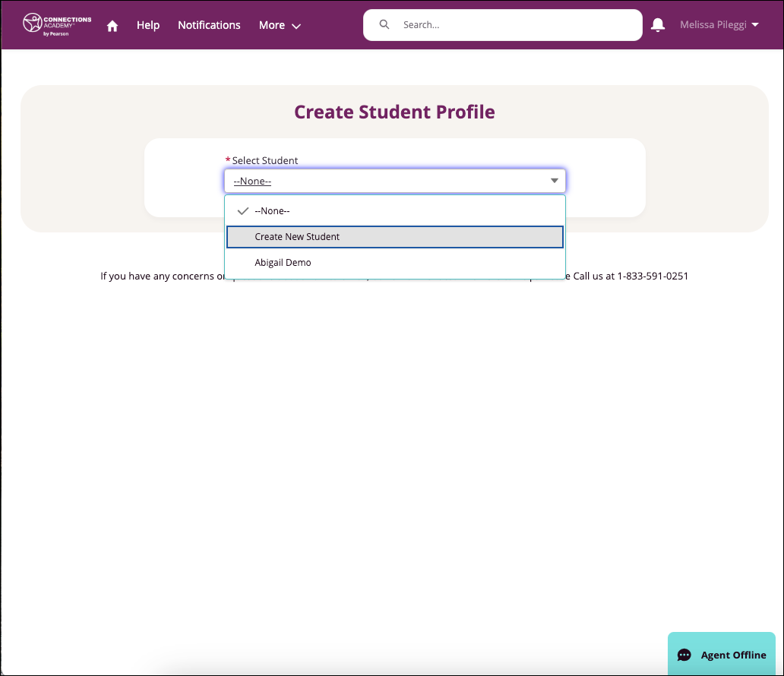Select the Home icon in navigation bar
The image size is (784, 676).
[x=112, y=25]
